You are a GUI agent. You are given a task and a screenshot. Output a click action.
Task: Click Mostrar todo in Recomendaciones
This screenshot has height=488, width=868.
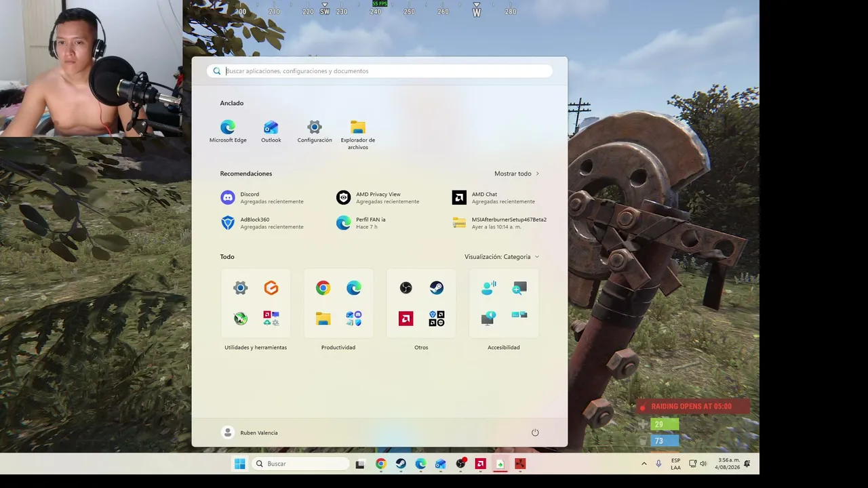[x=517, y=174]
